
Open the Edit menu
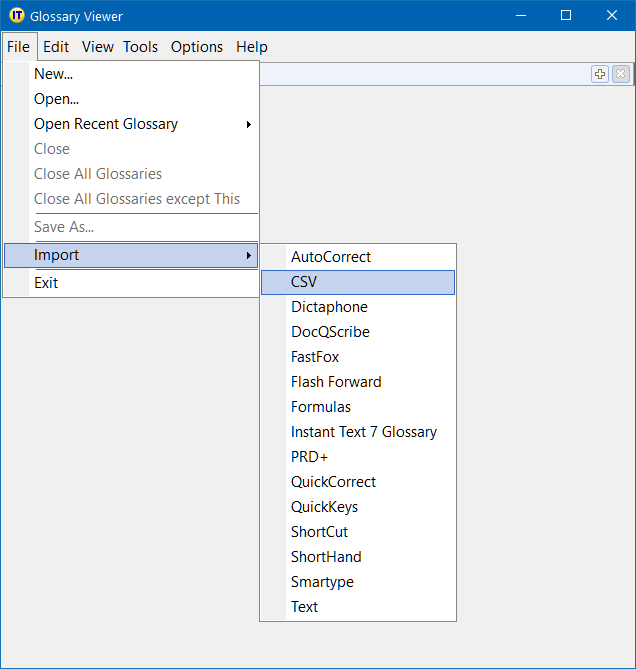tap(56, 47)
